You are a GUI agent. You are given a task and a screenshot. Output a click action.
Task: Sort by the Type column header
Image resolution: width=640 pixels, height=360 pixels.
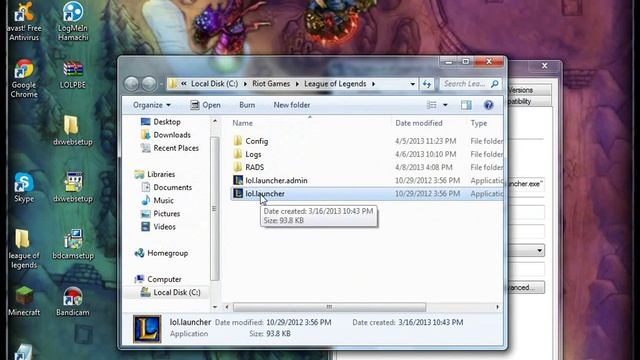(x=479, y=123)
